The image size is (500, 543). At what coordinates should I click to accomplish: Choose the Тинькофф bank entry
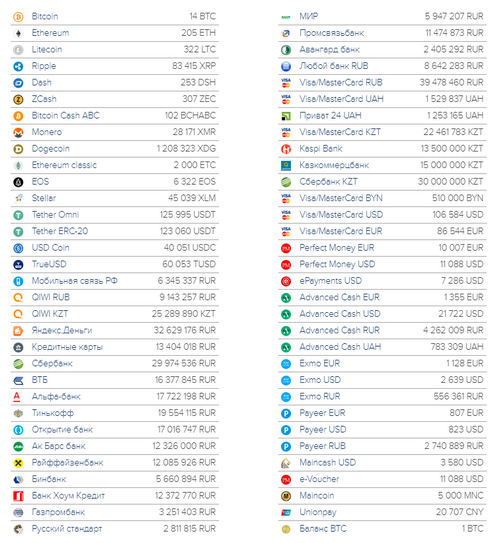click(x=115, y=413)
